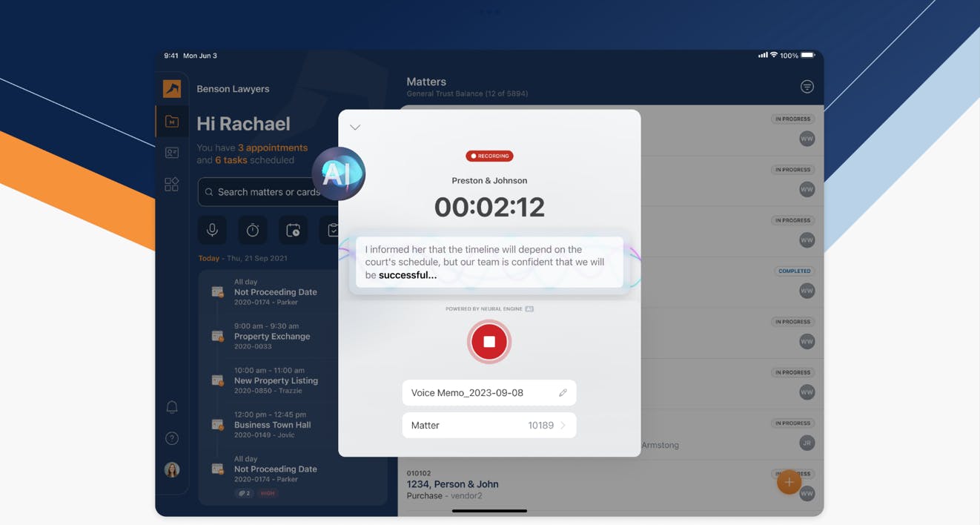980x525 pixels.
Task: Click the Armstong matter name
Action: pos(660,445)
